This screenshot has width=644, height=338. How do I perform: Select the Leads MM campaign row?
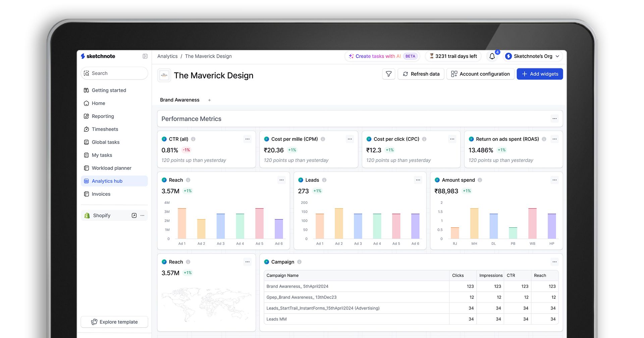point(411,319)
